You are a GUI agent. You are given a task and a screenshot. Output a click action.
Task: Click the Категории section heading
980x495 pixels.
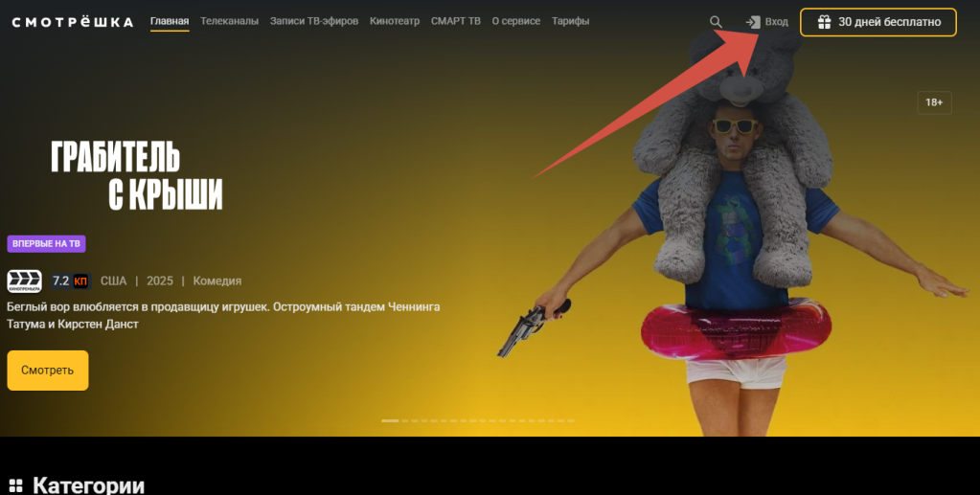click(88, 485)
